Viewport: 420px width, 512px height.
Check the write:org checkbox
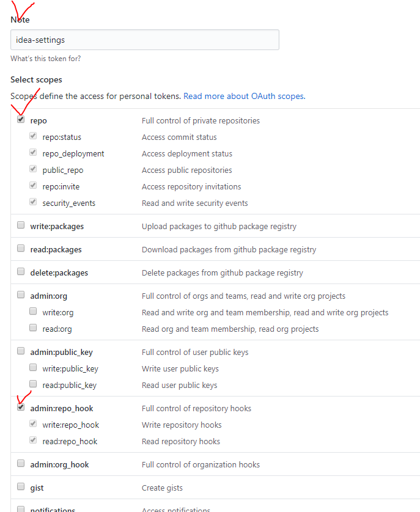point(33,311)
